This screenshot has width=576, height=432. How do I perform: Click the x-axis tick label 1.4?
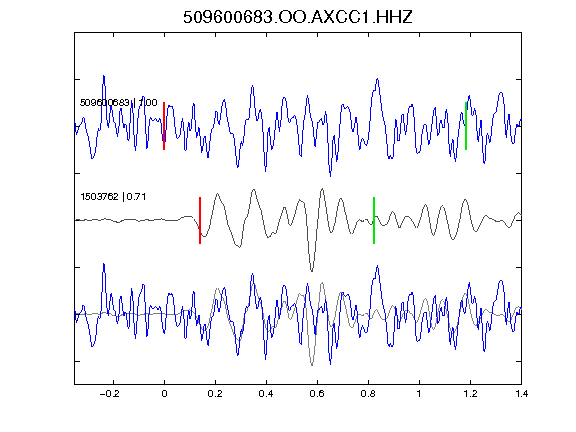521,394
